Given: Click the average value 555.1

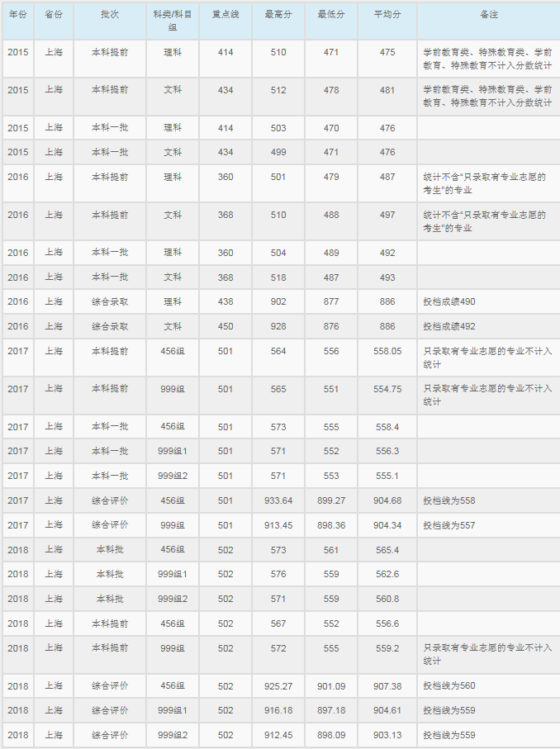Looking at the screenshot, I should pyautogui.click(x=387, y=476).
